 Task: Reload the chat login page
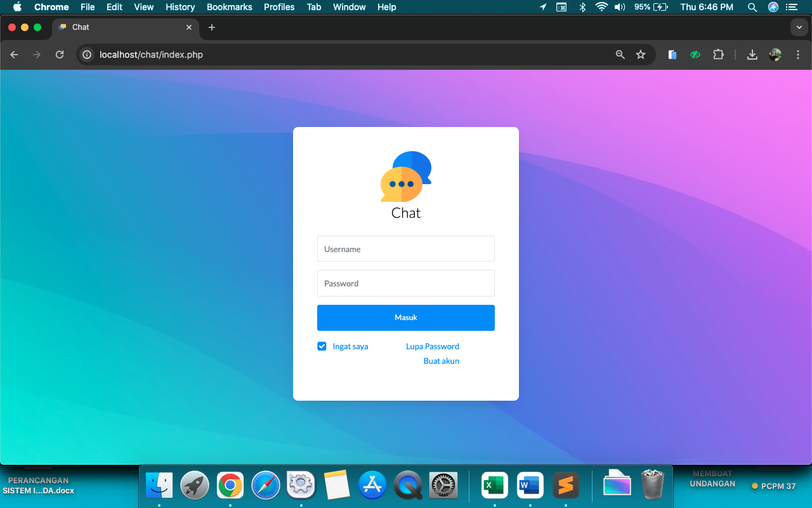(60, 55)
